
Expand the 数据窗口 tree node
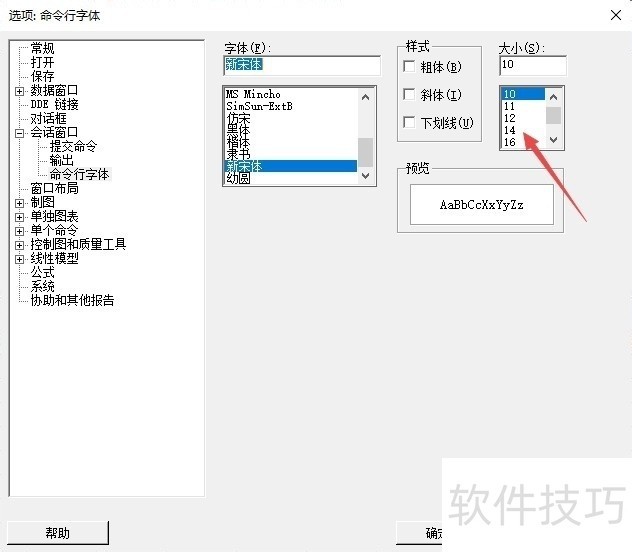click(19, 91)
